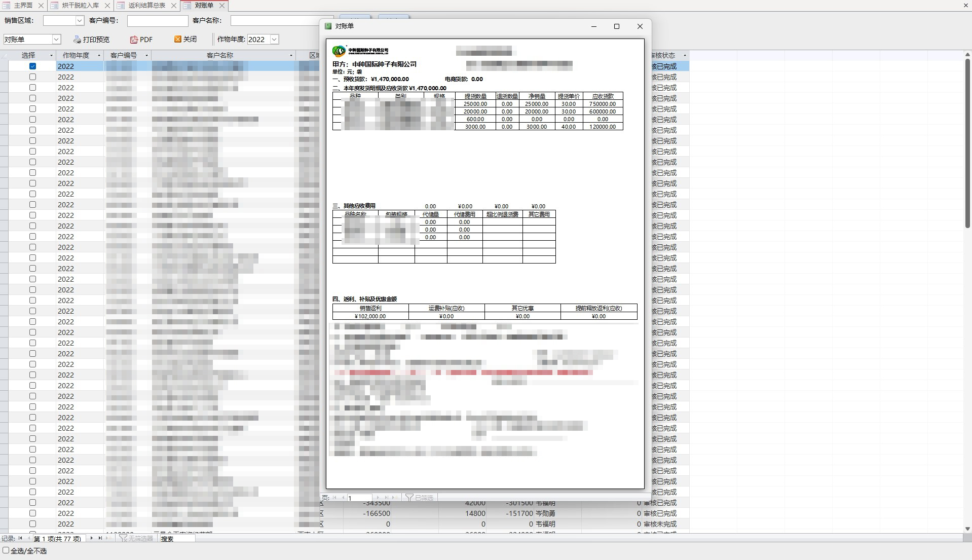Go to next page in report page navigator
Screen dimensions: 972x560
[378, 498]
